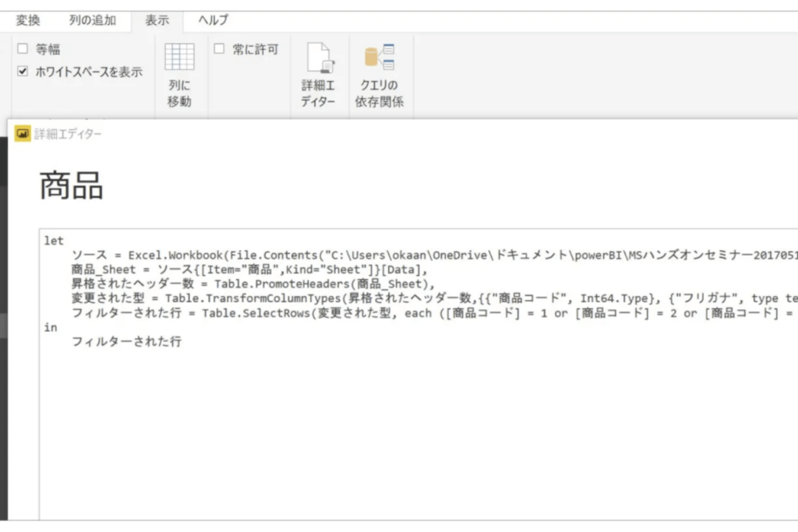Click the 商品 query name heading
This screenshot has height=532, width=798.
point(71,186)
